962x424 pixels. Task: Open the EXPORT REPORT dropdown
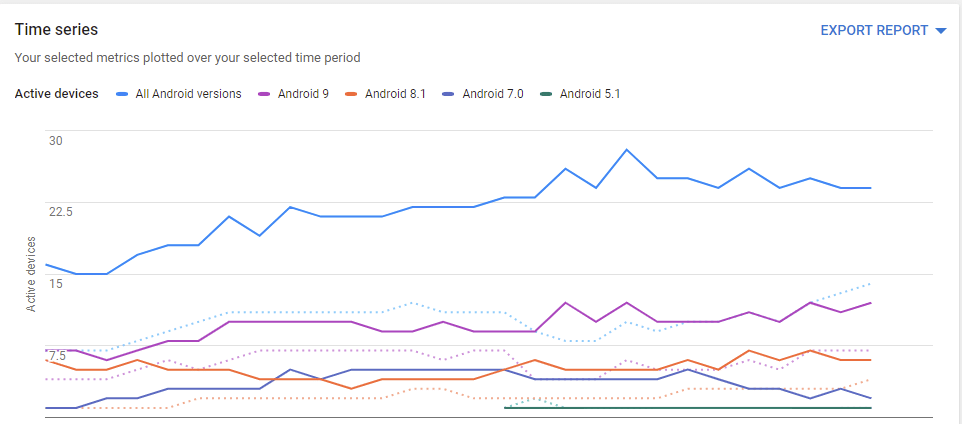883,31
